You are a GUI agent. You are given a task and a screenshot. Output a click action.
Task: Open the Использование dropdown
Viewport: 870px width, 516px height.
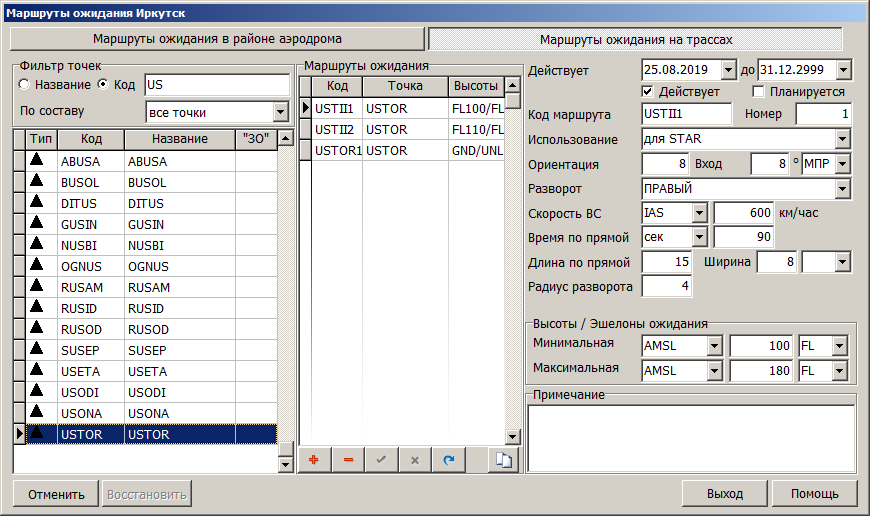842,139
